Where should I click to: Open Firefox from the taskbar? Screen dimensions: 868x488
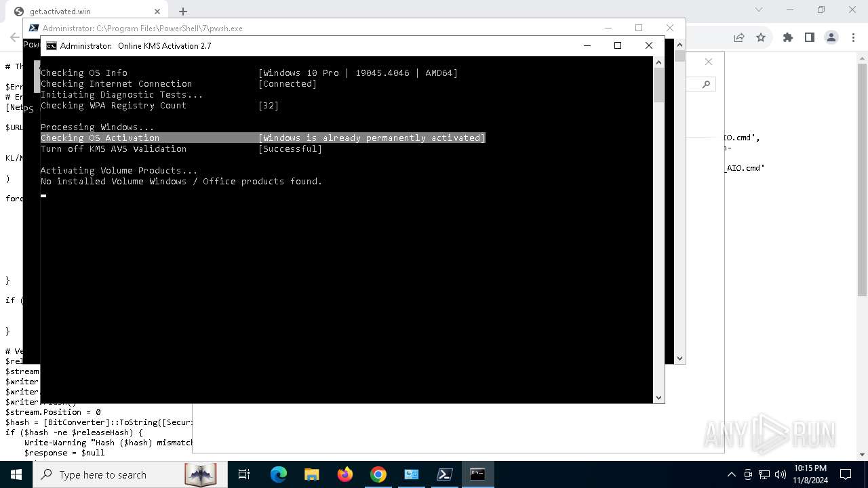coord(345,474)
